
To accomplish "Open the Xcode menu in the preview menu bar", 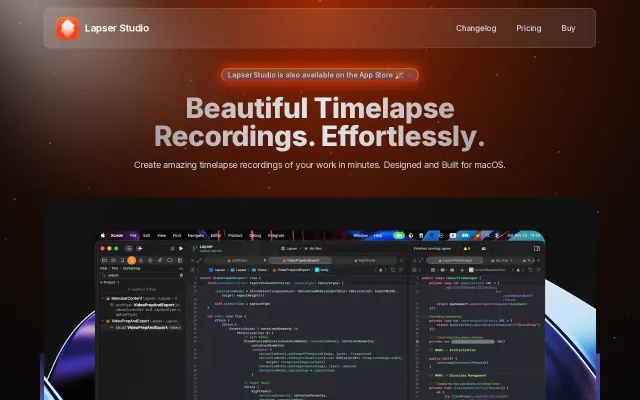I will 117,236.
